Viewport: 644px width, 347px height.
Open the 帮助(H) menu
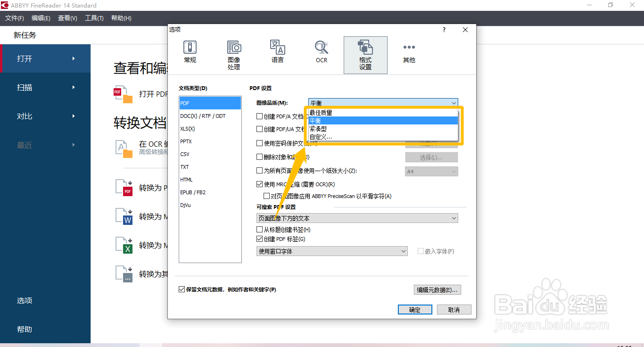(x=121, y=18)
